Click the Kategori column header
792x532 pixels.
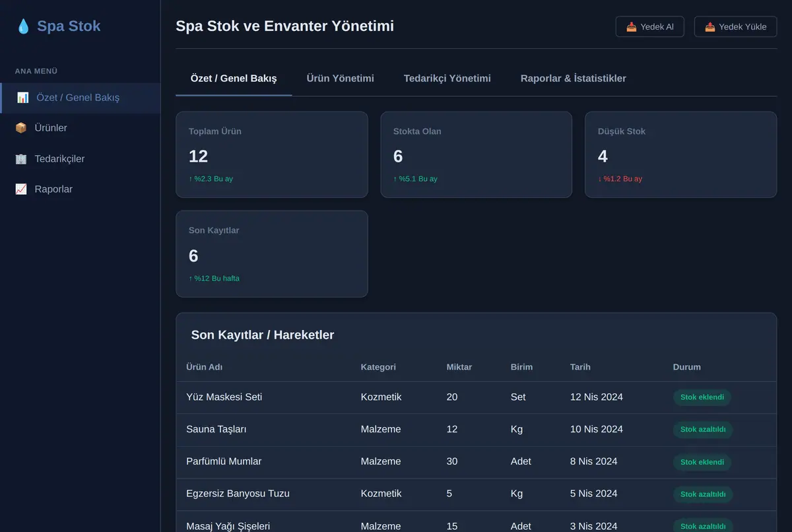[x=378, y=367]
